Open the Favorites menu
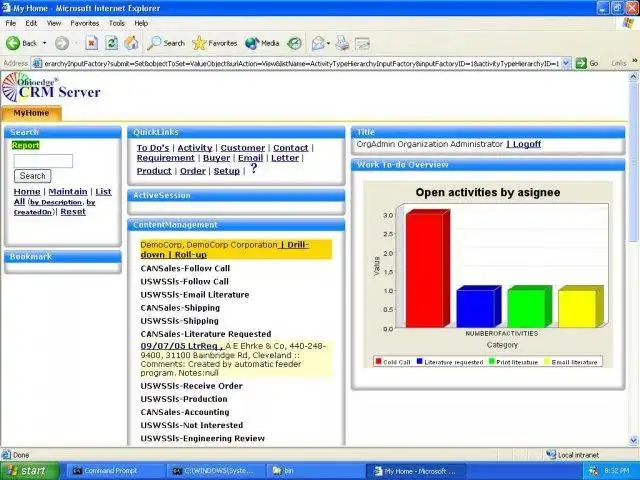 (x=84, y=23)
